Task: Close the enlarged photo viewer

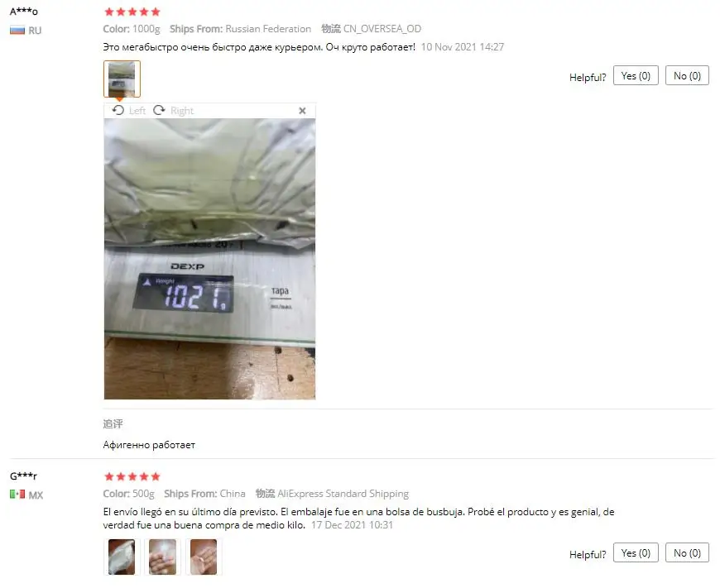Action: coord(302,111)
